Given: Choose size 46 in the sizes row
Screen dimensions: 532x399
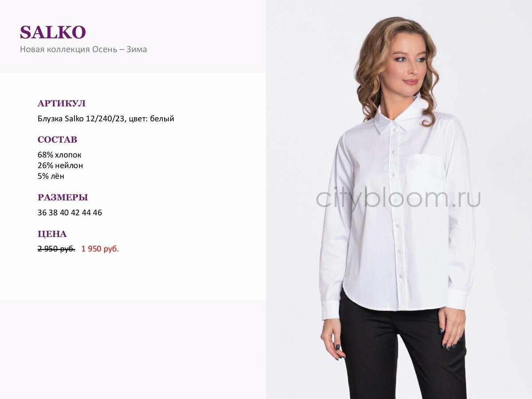Looking at the screenshot, I should [x=98, y=213].
